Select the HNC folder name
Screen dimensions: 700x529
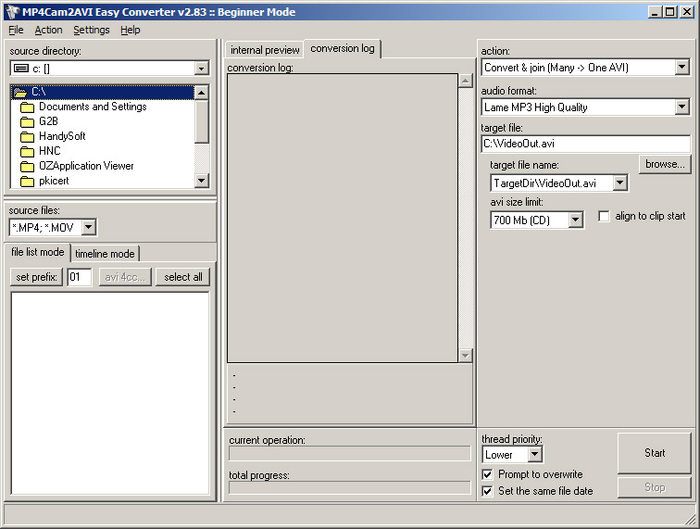point(50,151)
